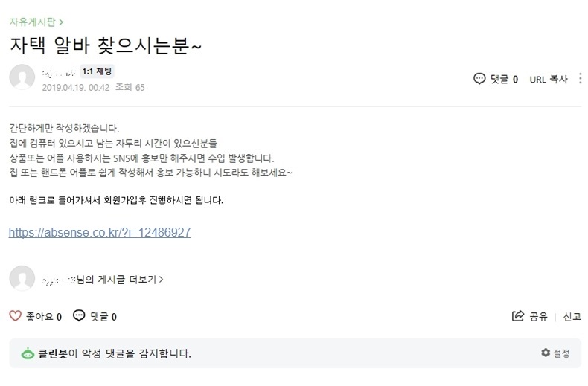Viewport: 588px width, 386px height.
Task: Click the Cleanbot green robot icon
Action: [x=28, y=353]
